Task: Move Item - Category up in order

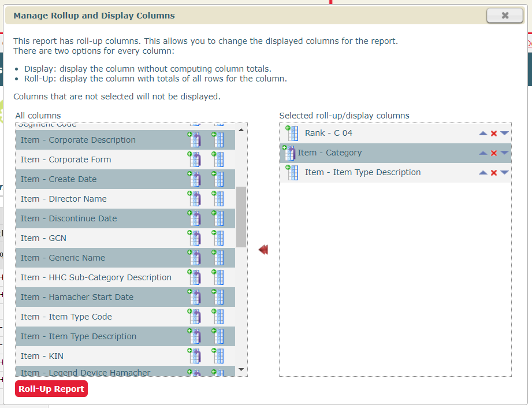Action: [x=483, y=153]
